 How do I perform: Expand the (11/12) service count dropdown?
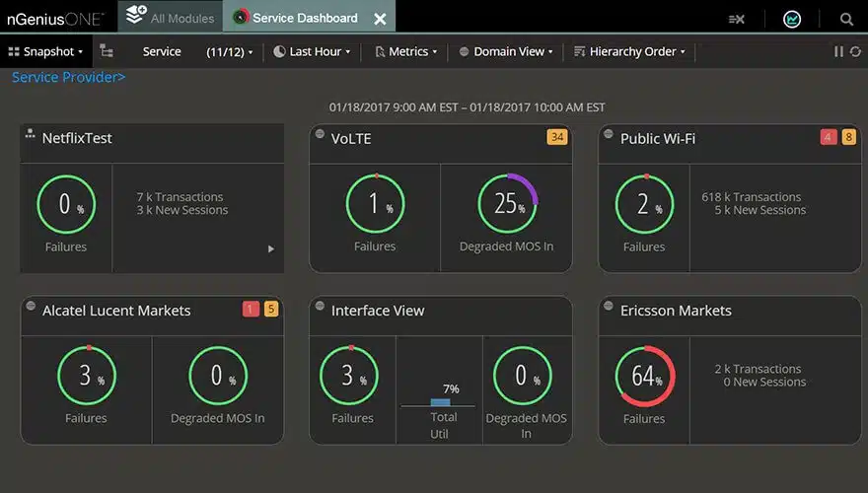[229, 52]
